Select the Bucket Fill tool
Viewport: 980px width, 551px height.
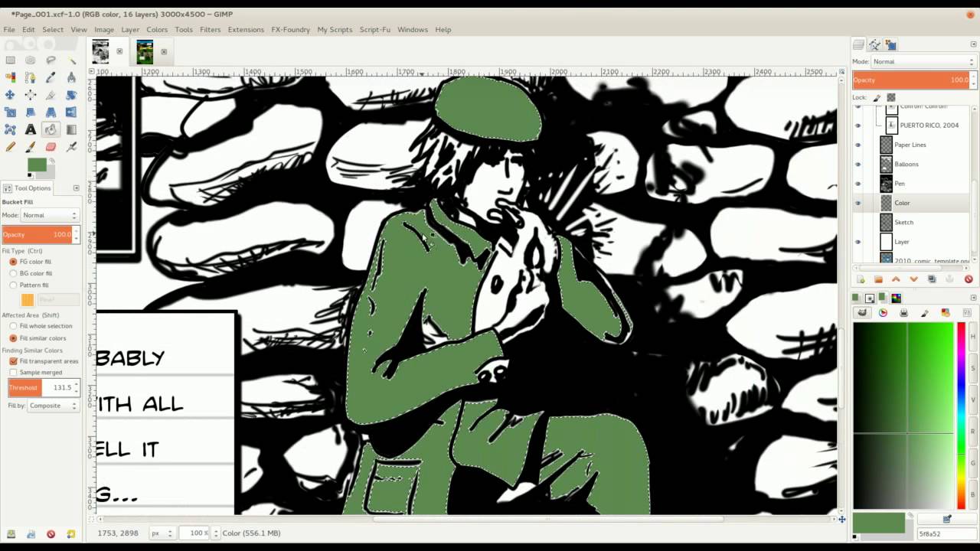pos(51,129)
